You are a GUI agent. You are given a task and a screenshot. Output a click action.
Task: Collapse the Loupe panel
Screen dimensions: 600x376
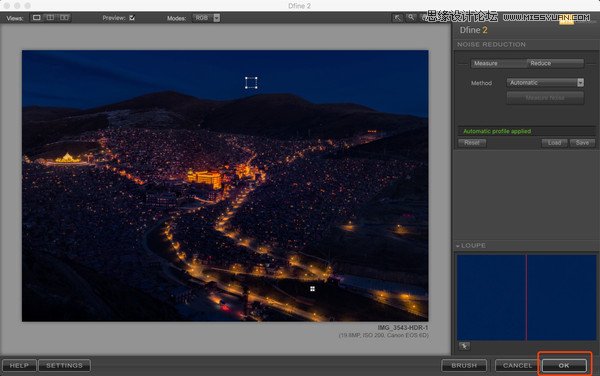pos(458,246)
